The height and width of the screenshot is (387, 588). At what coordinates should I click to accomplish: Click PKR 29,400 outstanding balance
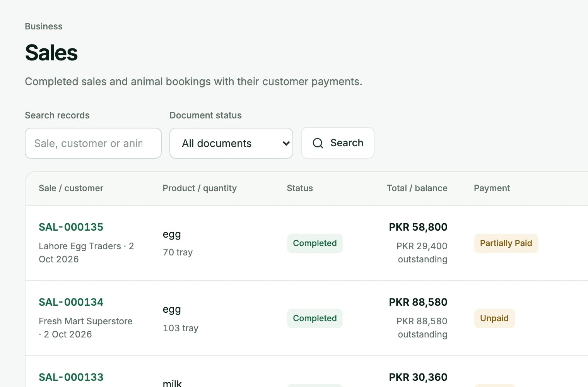tap(422, 253)
